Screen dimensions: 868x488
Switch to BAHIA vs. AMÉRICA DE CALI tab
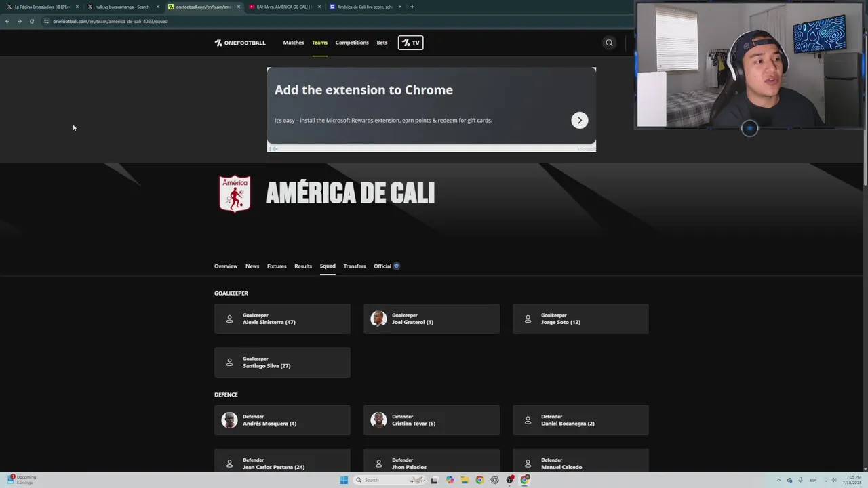(283, 7)
